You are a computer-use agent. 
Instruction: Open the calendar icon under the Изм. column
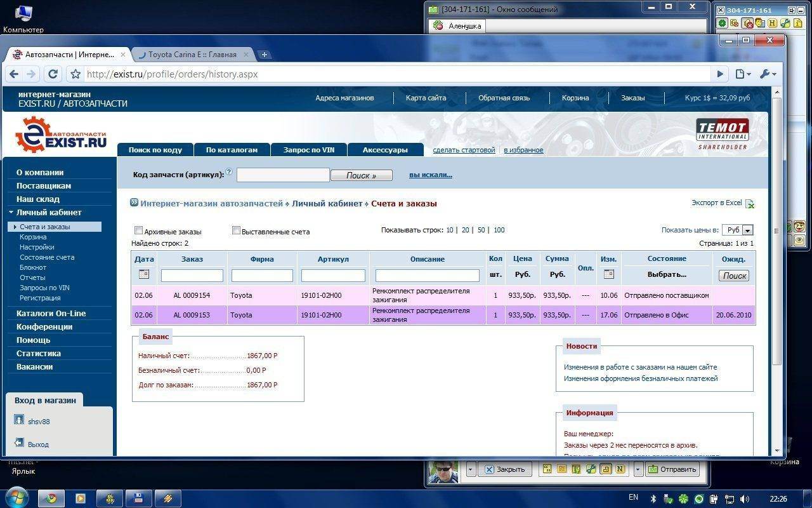tap(609, 274)
